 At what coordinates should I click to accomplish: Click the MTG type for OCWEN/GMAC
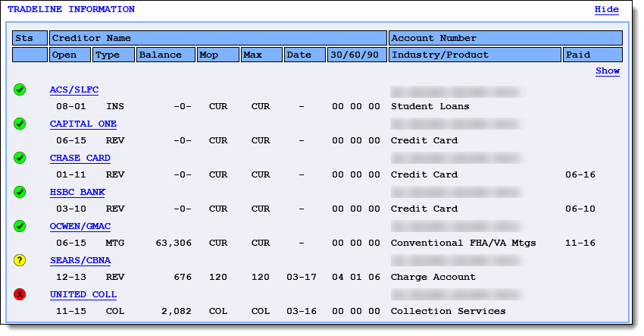[115, 243]
